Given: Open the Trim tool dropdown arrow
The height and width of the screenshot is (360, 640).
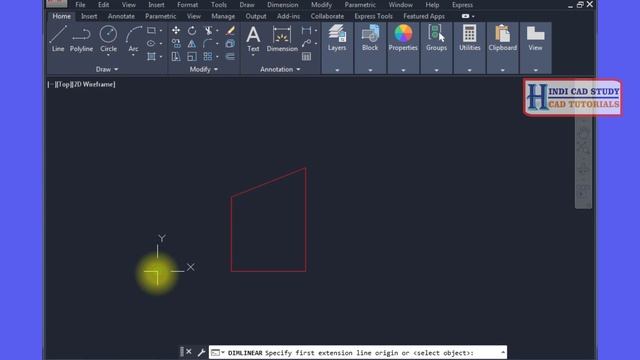Looking at the screenshot, I should 217,31.
